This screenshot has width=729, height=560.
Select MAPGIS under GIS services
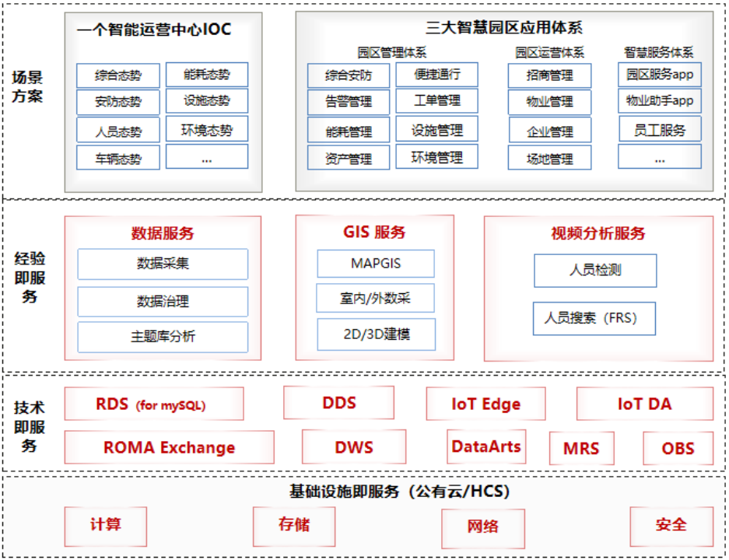click(376, 264)
